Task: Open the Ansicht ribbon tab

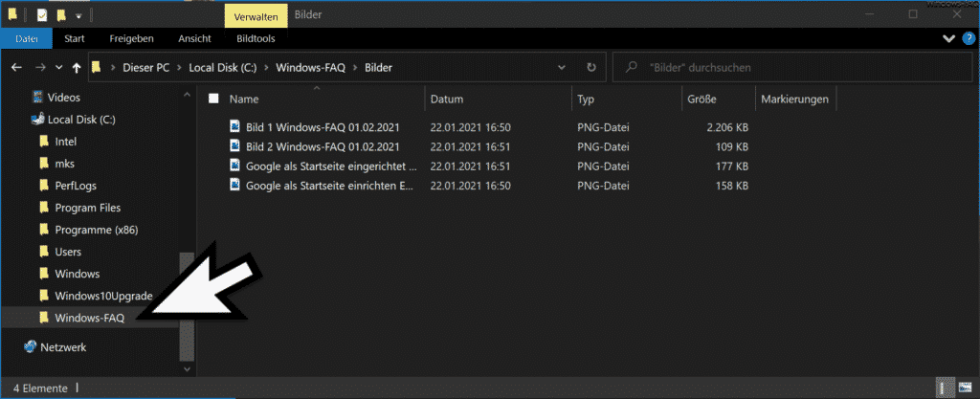Action: click(x=194, y=38)
